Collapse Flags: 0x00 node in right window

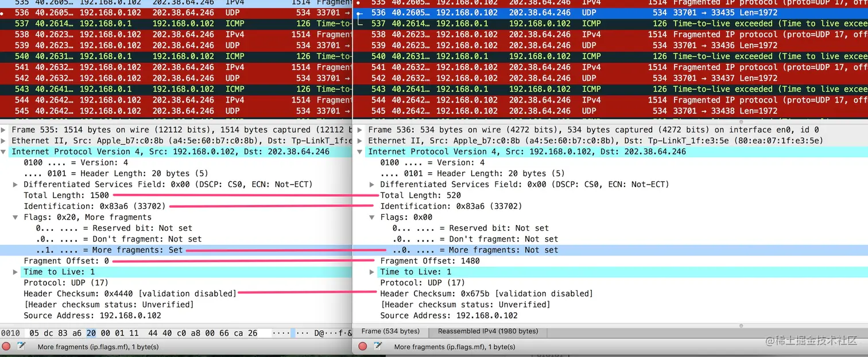tap(373, 217)
